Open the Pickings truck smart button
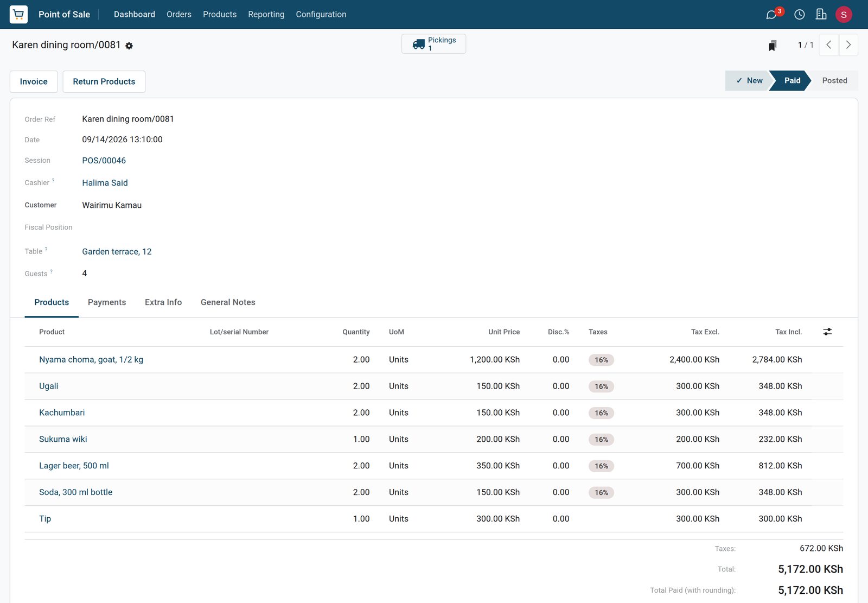Viewport: 868px width, 603px height. point(433,44)
